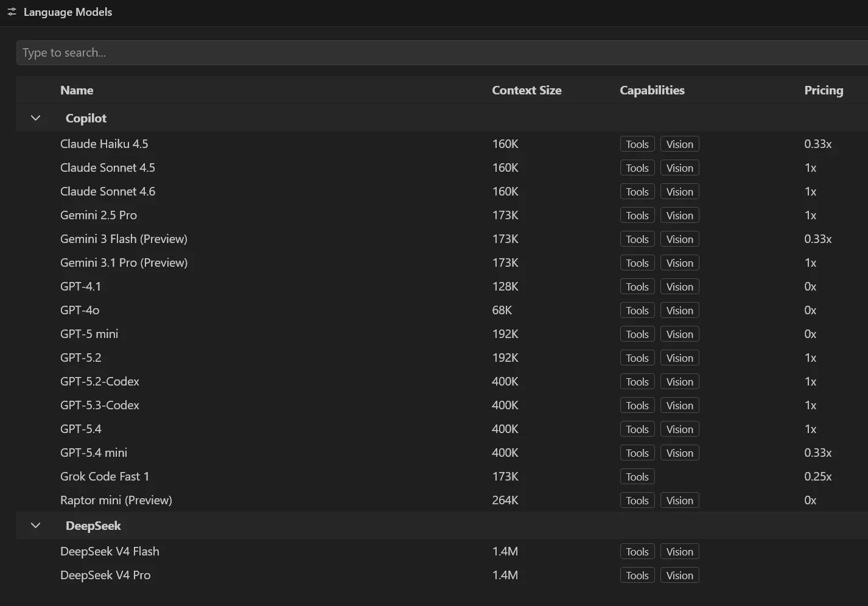Click the Vision badge for Claude Sonnet 4.6

click(x=680, y=192)
